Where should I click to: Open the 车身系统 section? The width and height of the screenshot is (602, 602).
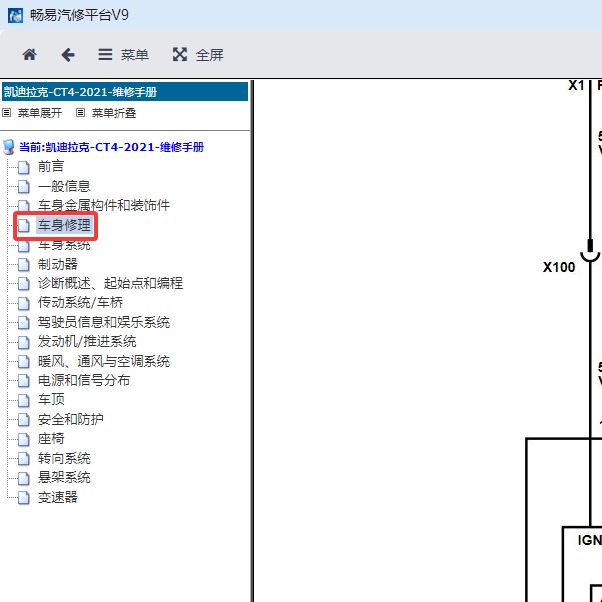tap(64, 245)
